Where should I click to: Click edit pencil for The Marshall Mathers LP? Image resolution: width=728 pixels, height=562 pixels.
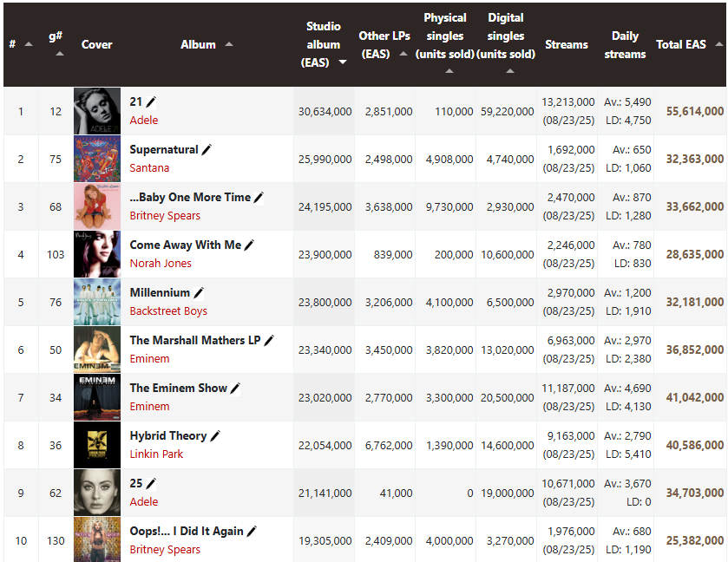[x=269, y=340]
